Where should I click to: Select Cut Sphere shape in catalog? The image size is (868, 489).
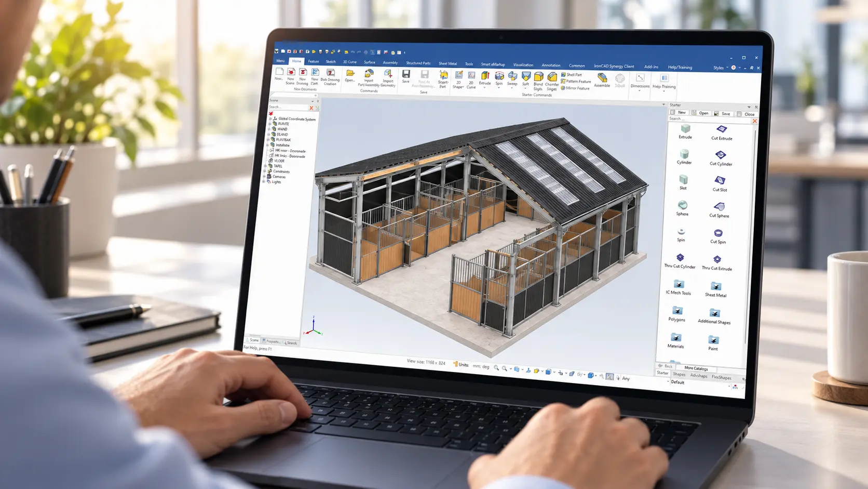pos(719,209)
